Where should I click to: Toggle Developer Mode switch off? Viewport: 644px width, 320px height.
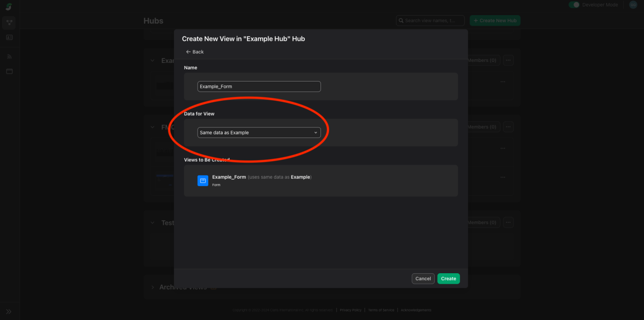[574, 5]
